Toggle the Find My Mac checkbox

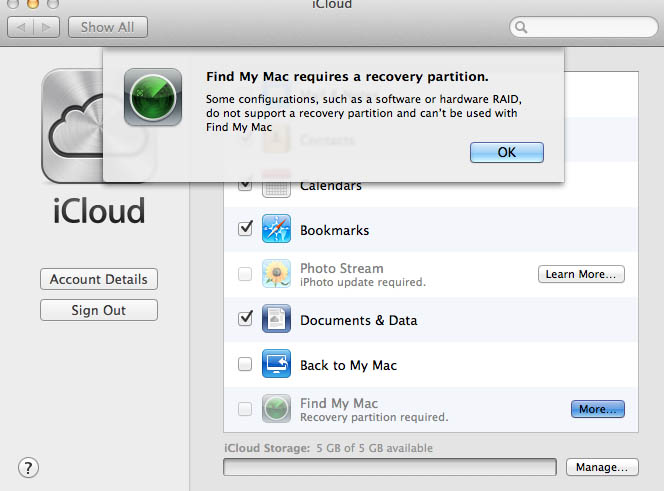[x=245, y=409]
